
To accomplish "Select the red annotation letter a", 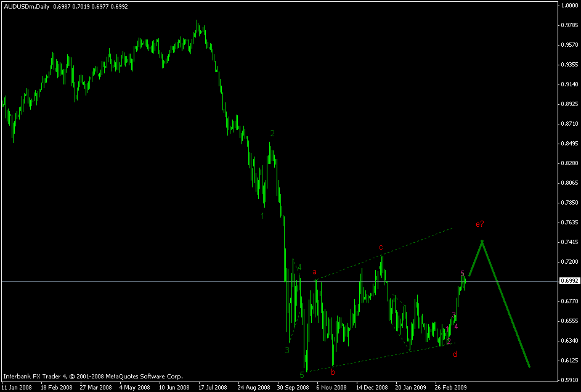I will [314, 271].
